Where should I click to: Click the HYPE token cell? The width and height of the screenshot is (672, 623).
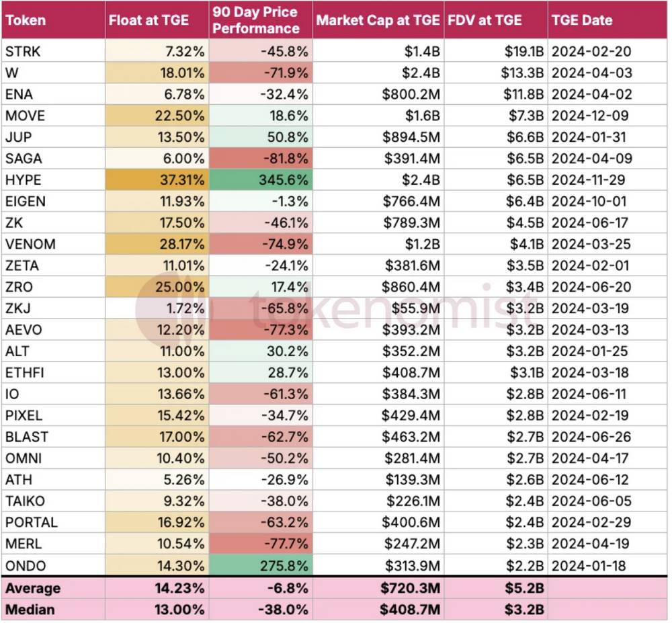(24, 180)
